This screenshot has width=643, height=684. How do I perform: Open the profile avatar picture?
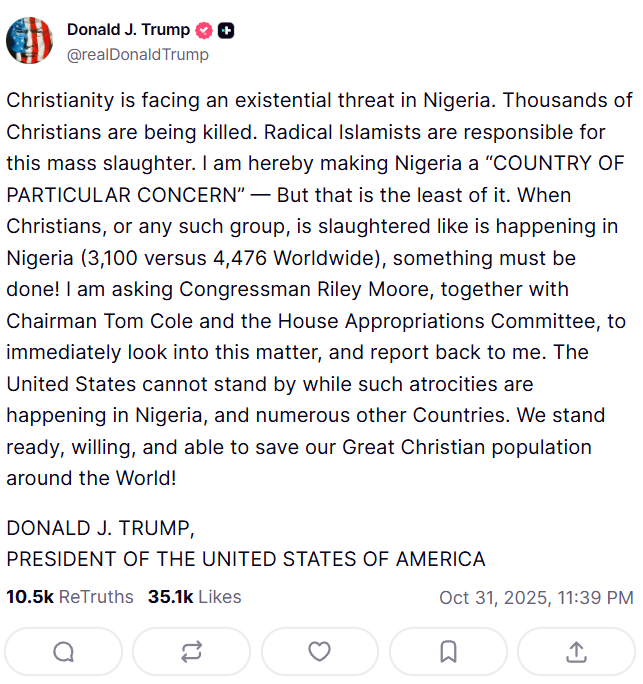tap(31, 41)
